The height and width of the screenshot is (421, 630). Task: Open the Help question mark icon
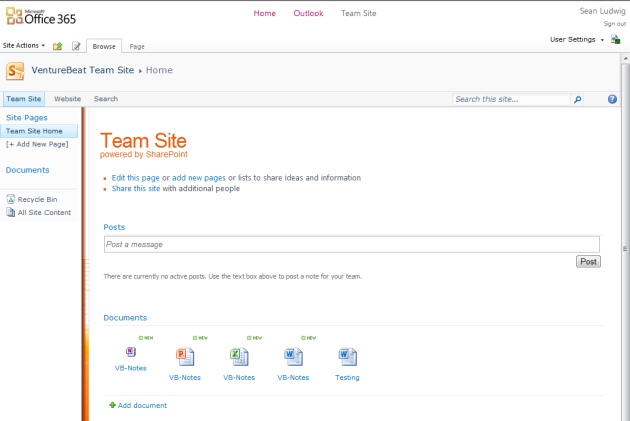612,99
